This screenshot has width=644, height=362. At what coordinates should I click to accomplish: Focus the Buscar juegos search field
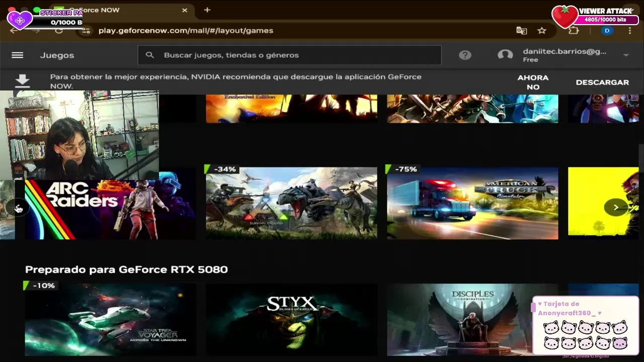tap(290, 55)
